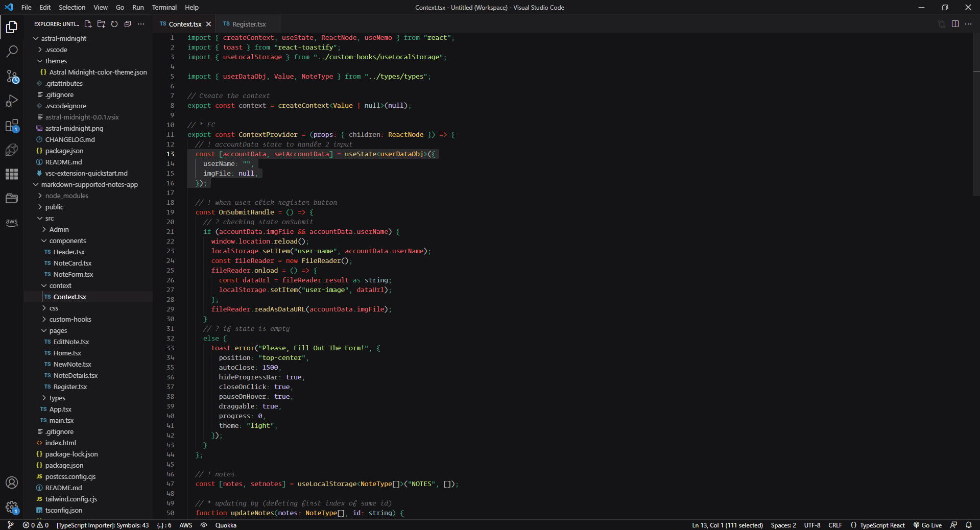Close the Context.tsx editor tab
The image size is (980, 530).
coord(208,24)
